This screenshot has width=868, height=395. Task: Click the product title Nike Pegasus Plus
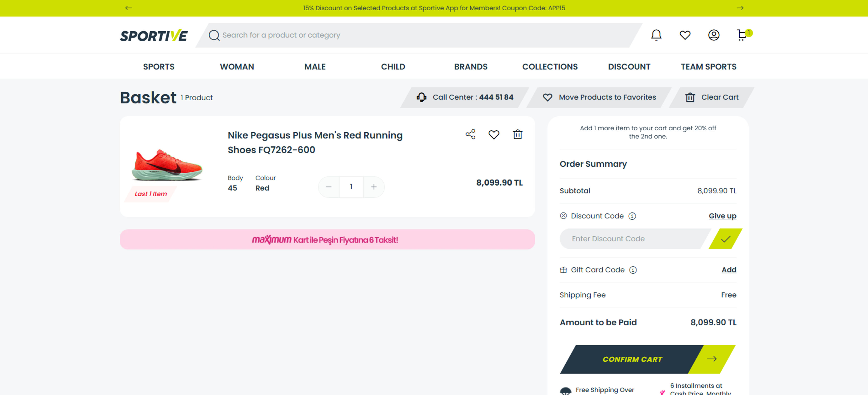[x=315, y=142]
